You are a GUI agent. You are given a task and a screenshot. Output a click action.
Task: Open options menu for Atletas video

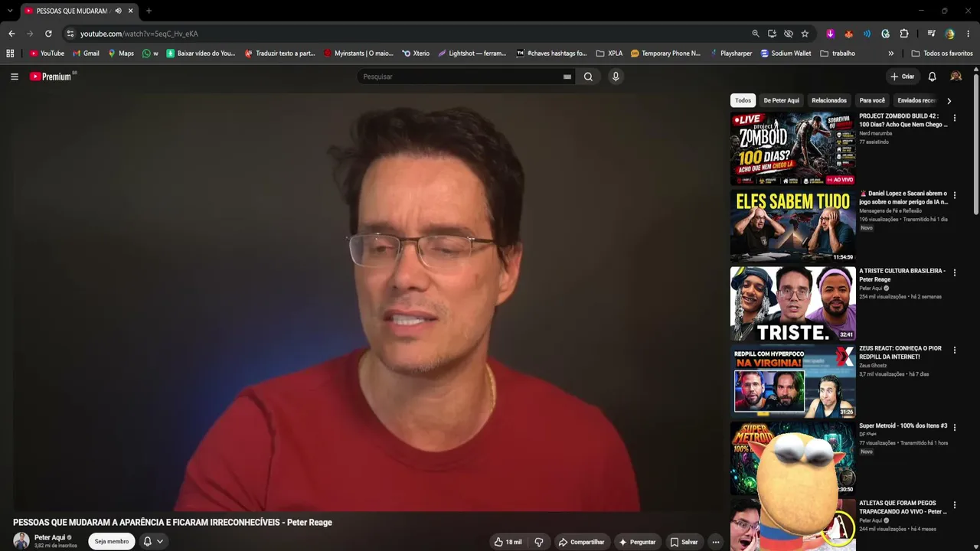click(x=955, y=505)
